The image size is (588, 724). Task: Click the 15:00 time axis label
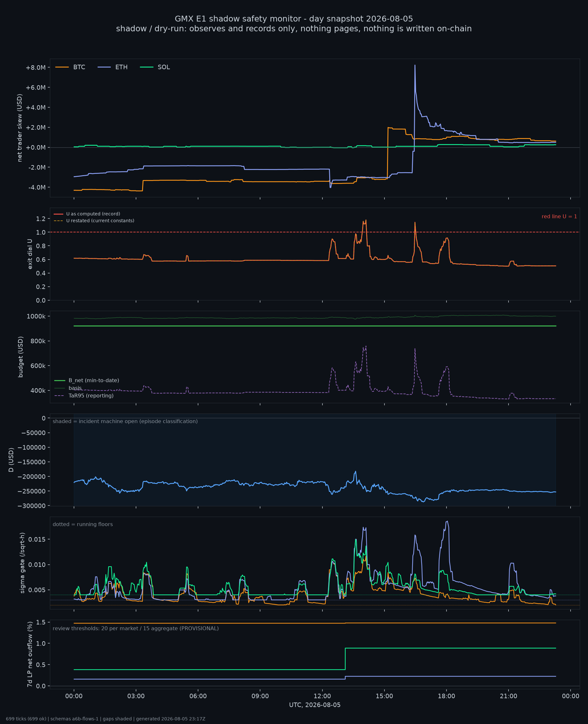click(384, 696)
